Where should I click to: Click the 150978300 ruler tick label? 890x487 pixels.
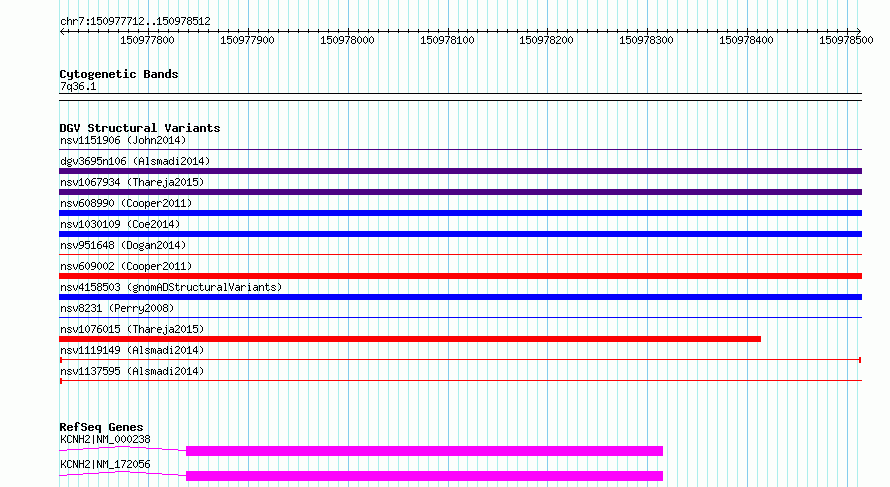[646, 40]
